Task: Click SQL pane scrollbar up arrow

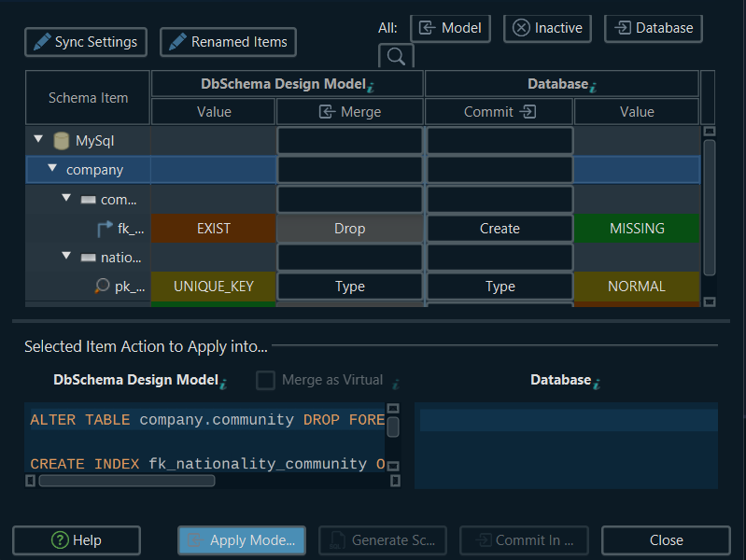Action: point(393,408)
